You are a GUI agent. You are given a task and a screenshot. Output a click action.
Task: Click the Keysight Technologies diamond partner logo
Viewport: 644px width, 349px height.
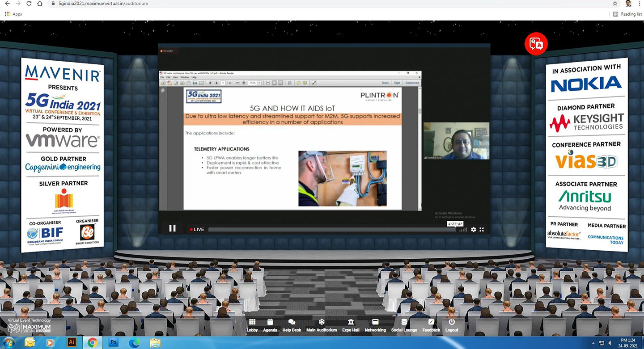pyautogui.click(x=586, y=122)
